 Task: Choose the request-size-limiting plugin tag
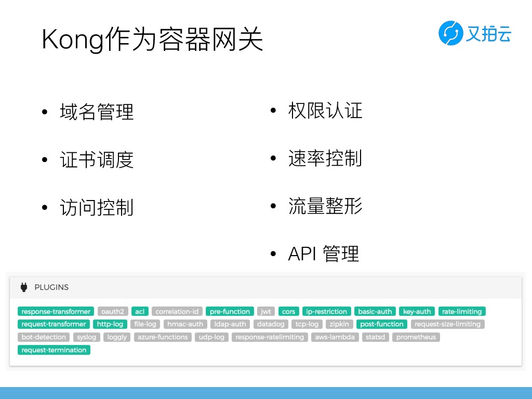pos(447,324)
